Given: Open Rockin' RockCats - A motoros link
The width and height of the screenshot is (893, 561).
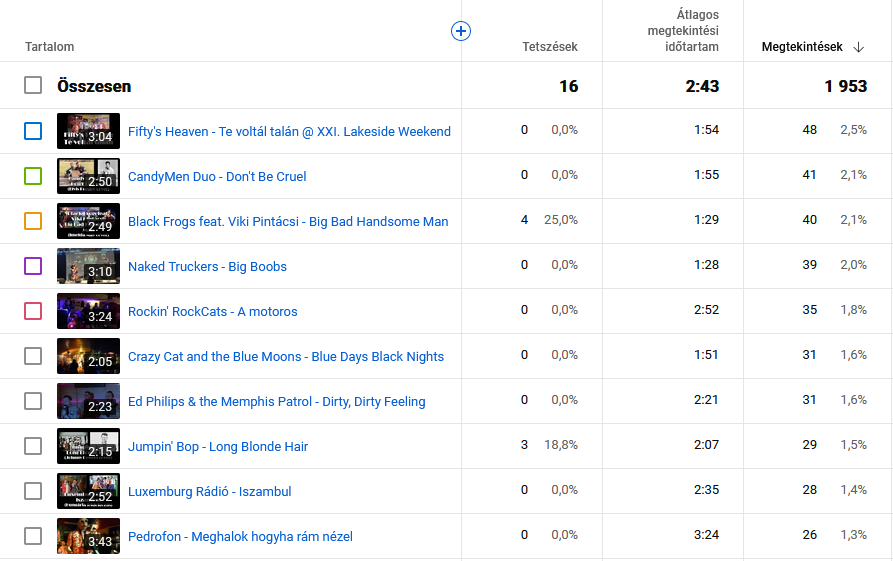Looking at the screenshot, I should pyautogui.click(x=212, y=311).
